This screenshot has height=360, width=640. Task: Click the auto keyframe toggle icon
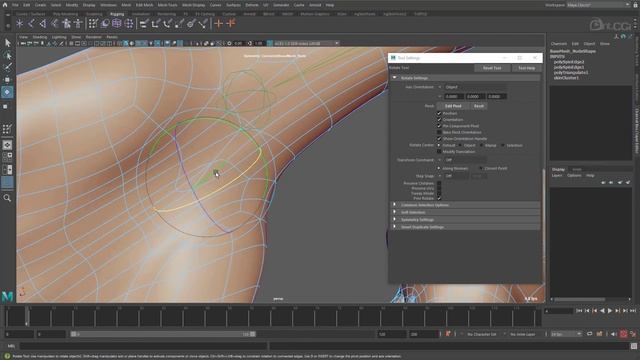pyautogui.click(x=623, y=334)
